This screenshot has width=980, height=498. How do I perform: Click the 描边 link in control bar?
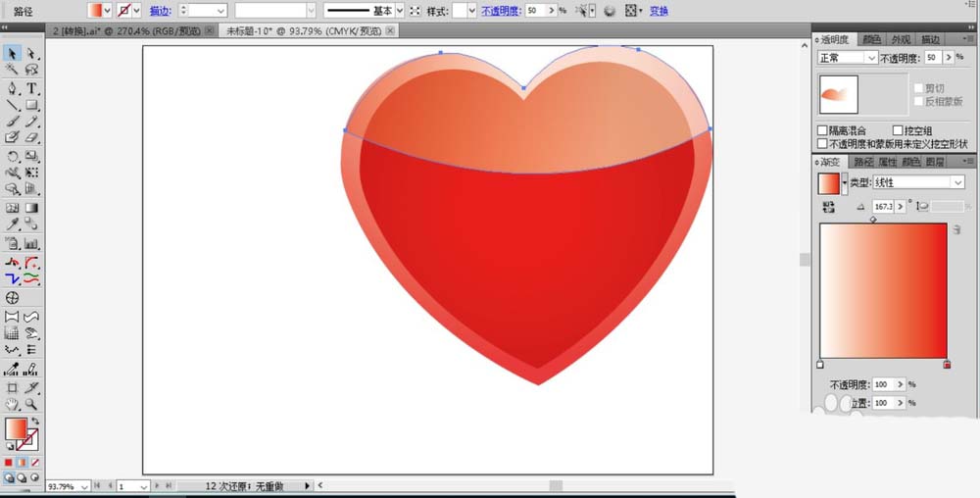[161, 11]
